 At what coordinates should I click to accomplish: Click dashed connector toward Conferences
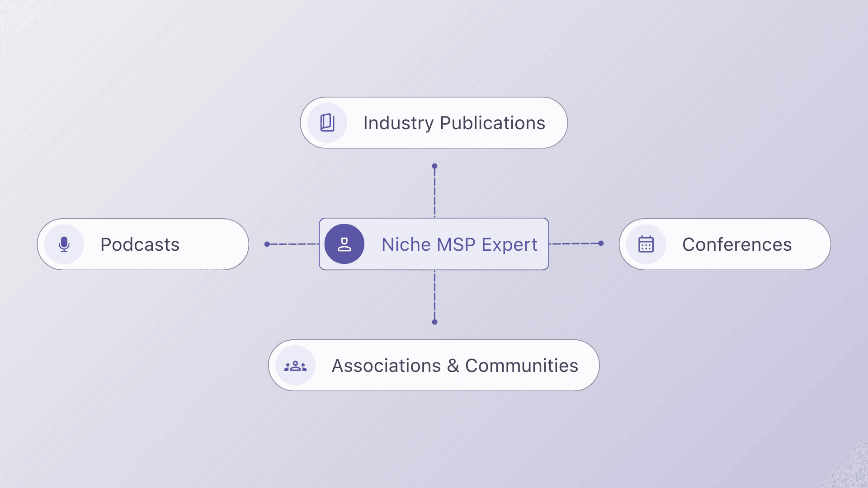click(x=574, y=244)
